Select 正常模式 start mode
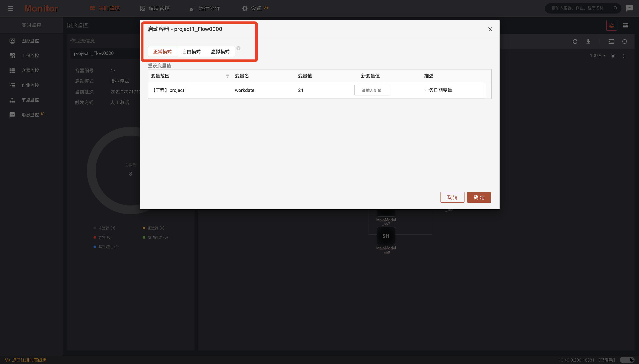This screenshot has width=639, height=364. point(162,51)
